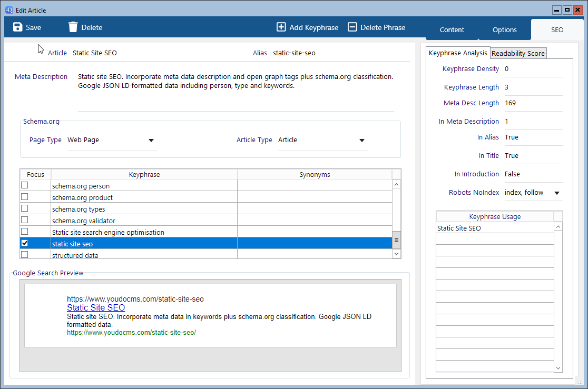Switch to the Content tab
Viewport: 588px width, 389px height.
452,30
